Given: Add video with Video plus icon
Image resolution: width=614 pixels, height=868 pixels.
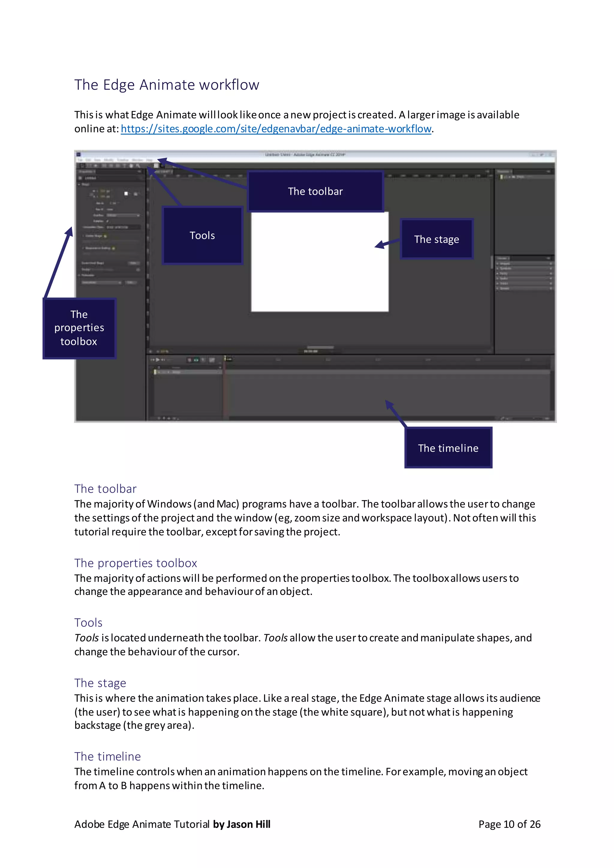Looking at the screenshot, I should click(x=551, y=284).
